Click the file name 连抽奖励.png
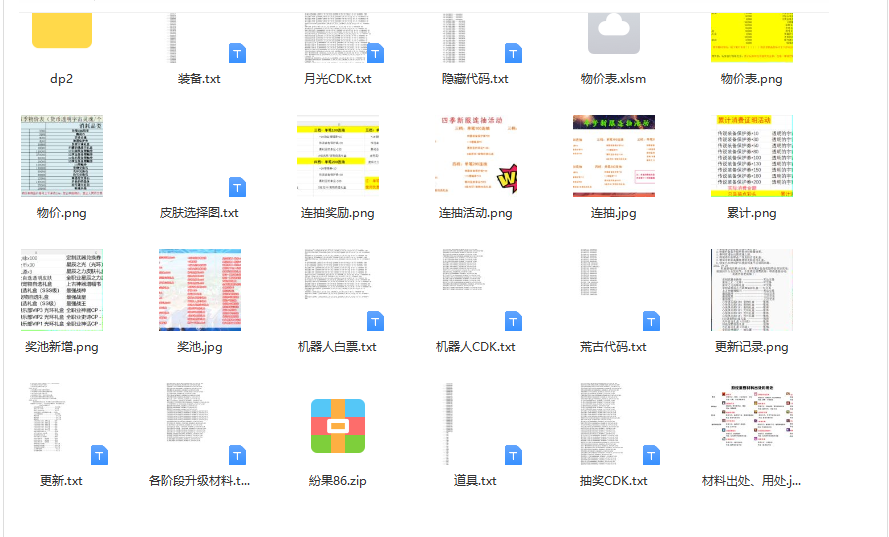Viewport: 889px width, 537px height. tap(337, 213)
